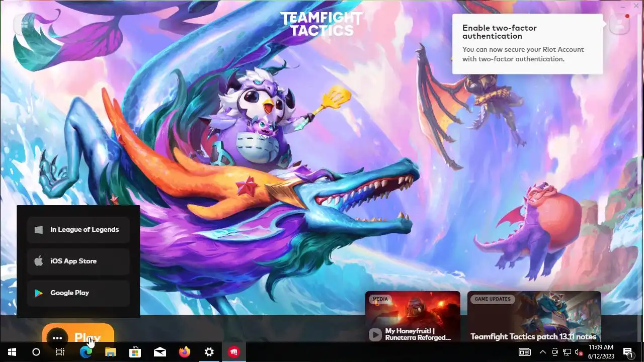644x362 pixels.
Task: Open Task View in taskbar
Action: click(60, 352)
